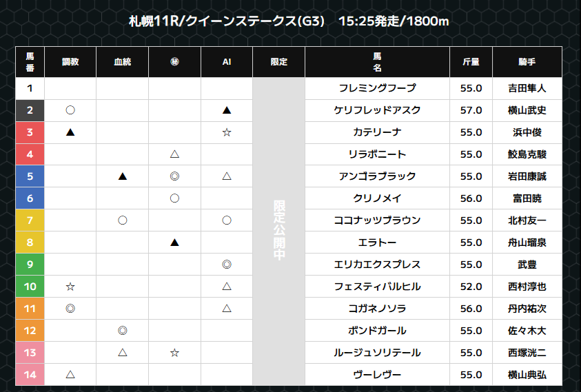The image size is (581, 392).
Task: Open the 限定公開中 banner column
Action: point(279,231)
